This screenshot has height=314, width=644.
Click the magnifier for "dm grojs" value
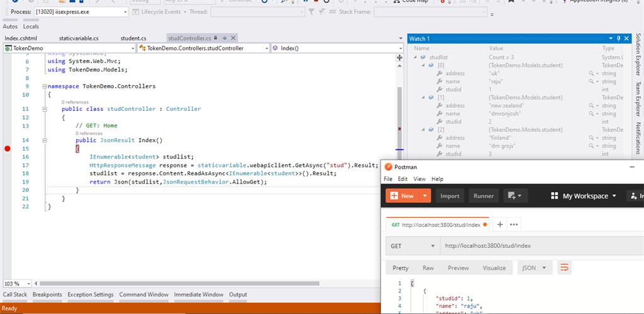[x=591, y=146]
